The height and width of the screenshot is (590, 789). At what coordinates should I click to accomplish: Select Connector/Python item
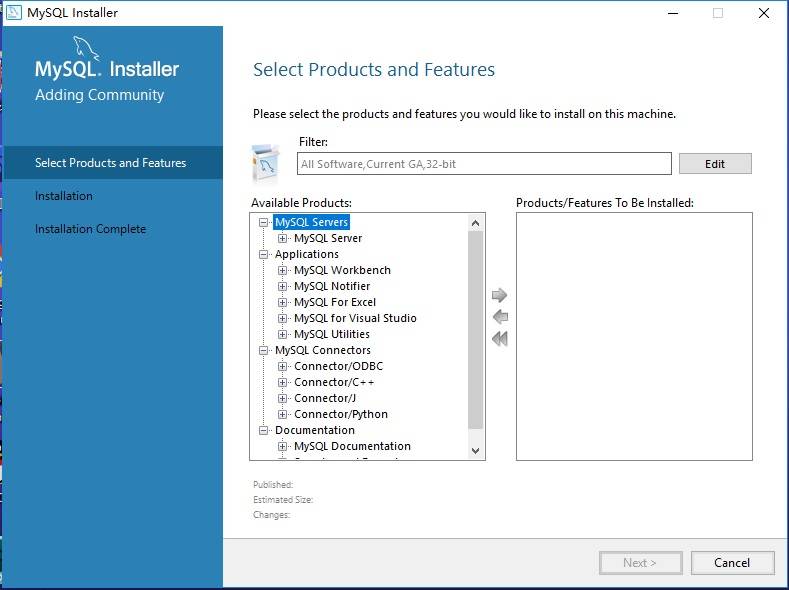(341, 414)
